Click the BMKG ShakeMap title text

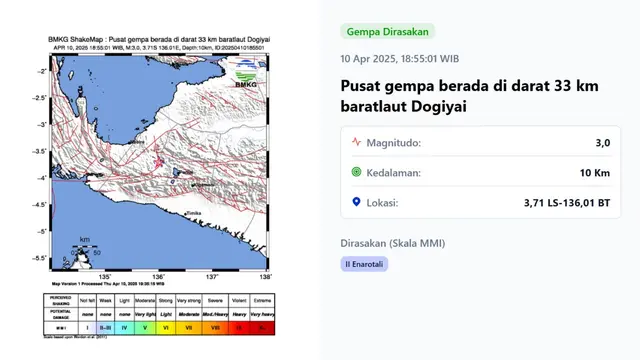click(x=159, y=40)
